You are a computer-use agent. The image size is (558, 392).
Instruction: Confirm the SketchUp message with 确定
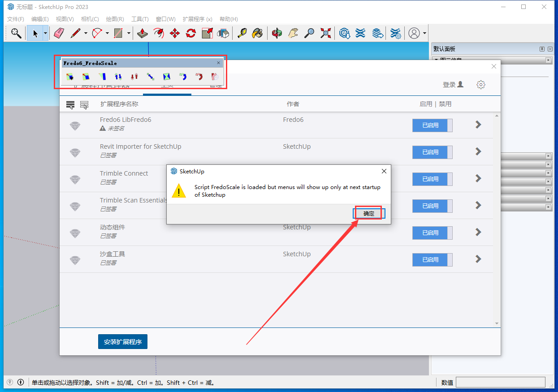click(x=369, y=214)
